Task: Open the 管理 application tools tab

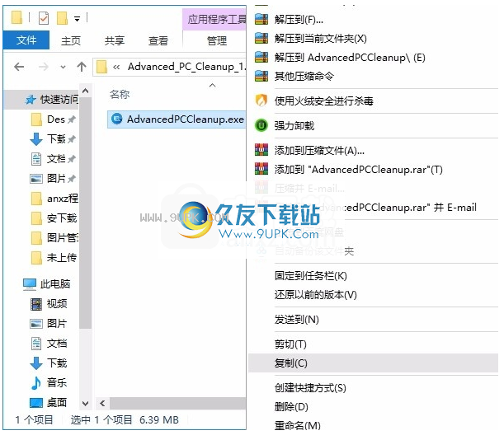Action: tap(217, 41)
